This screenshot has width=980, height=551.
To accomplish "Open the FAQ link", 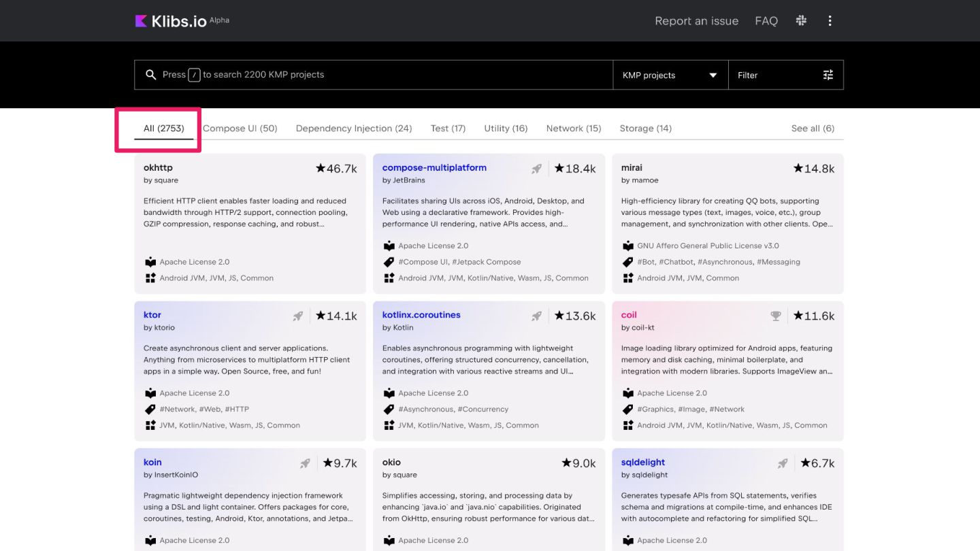I will click(766, 21).
